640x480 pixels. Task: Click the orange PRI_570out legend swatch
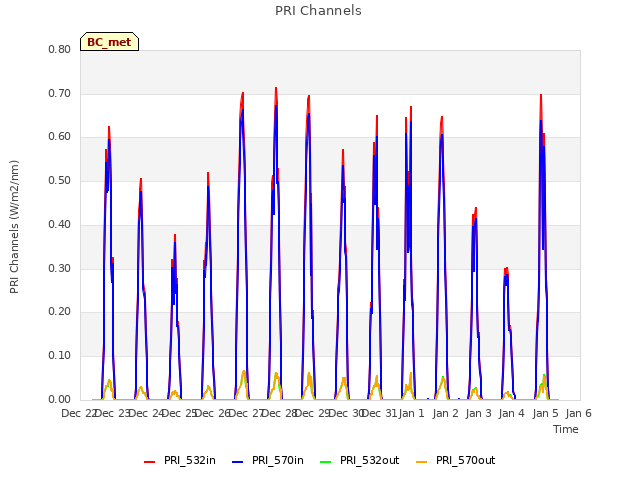[x=421, y=462]
